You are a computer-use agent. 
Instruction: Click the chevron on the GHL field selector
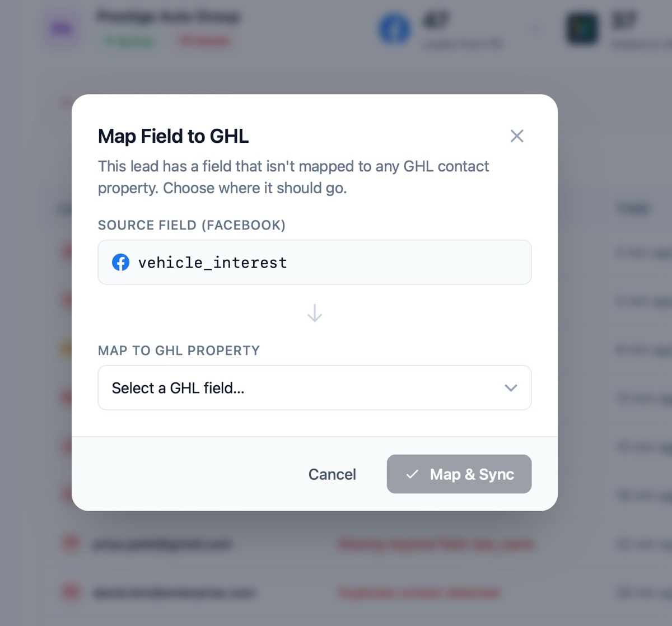(x=510, y=387)
